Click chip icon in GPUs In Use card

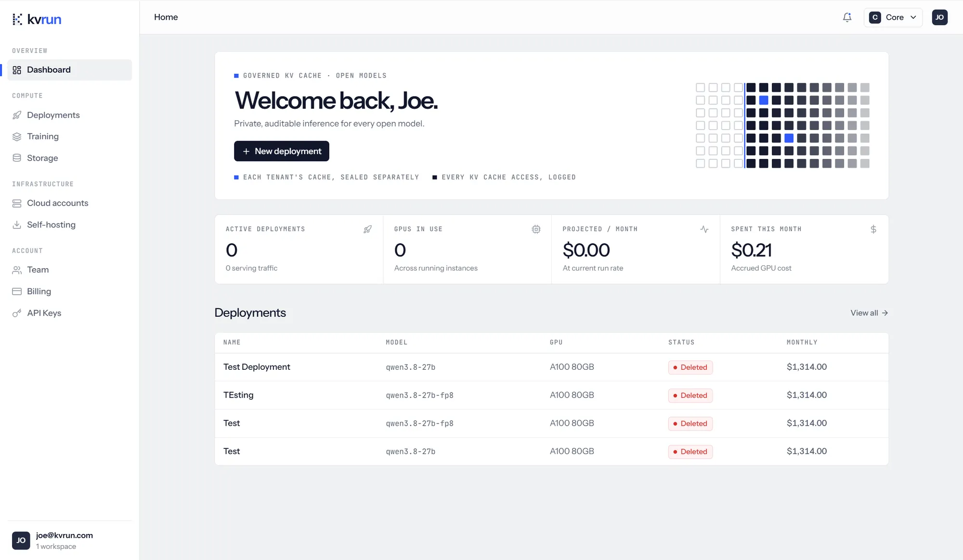536,229
